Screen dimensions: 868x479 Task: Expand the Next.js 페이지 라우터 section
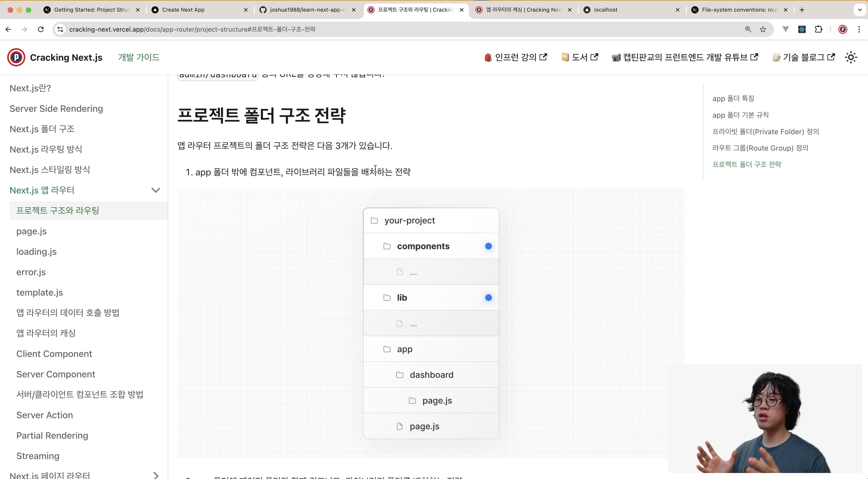click(x=155, y=475)
